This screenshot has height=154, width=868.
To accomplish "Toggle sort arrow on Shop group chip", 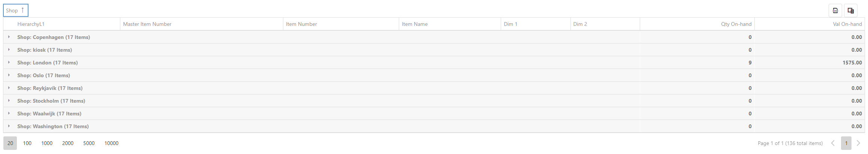I will click(x=22, y=10).
